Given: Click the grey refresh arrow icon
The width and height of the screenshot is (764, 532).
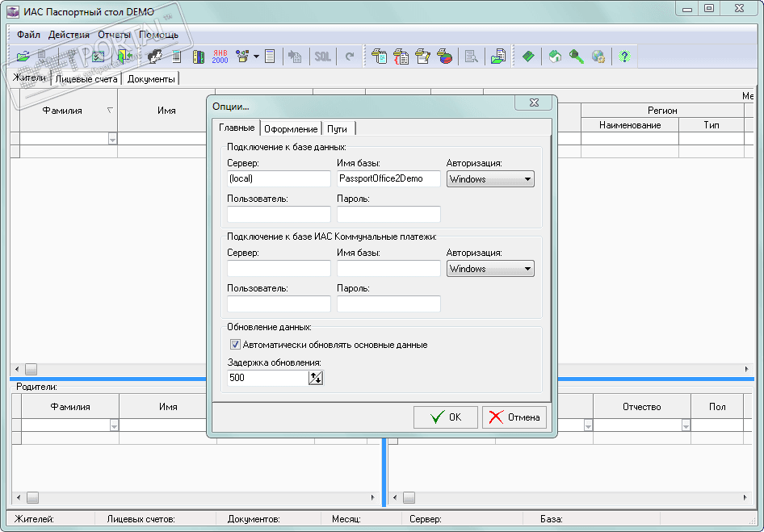Looking at the screenshot, I should pyautogui.click(x=350, y=57).
